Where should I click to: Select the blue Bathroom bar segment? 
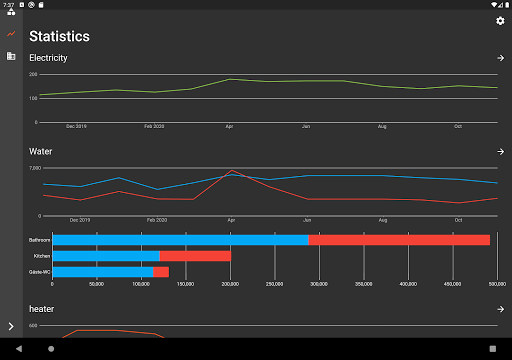(180, 240)
